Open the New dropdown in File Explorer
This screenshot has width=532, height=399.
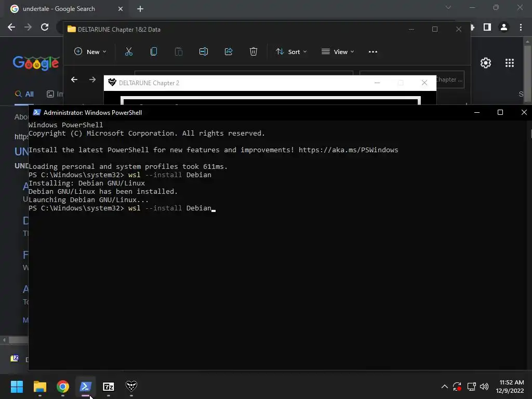pyautogui.click(x=90, y=51)
